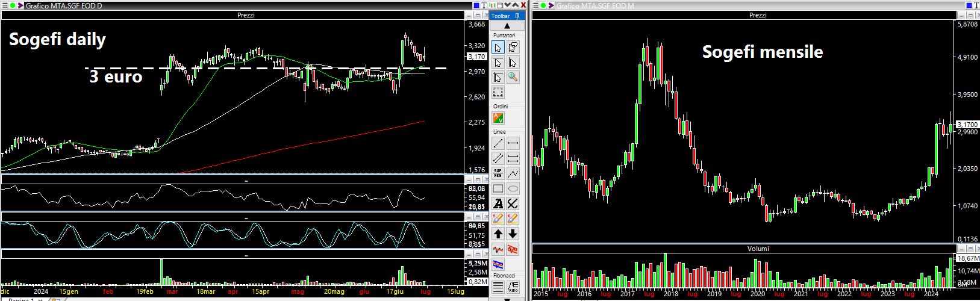The height and width of the screenshot is (301, 980).
Task: Select the zigzag polyline drawing tool
Action: coord(513,173)
